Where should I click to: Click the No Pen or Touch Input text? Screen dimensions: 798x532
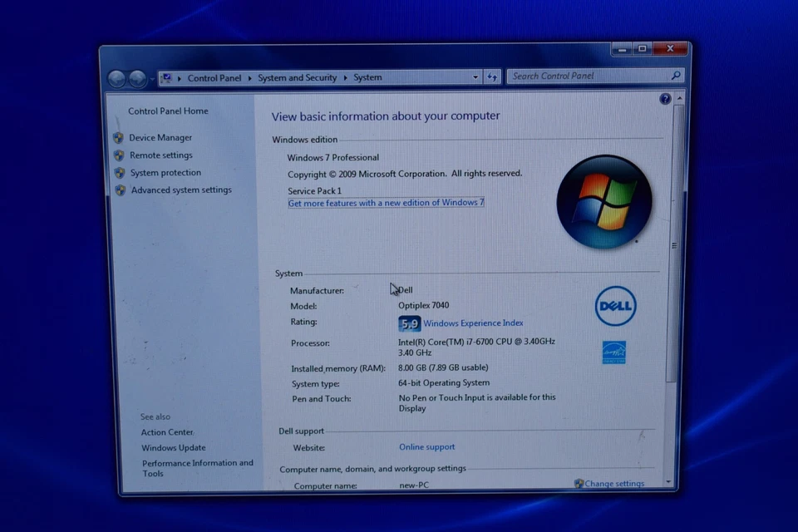477,402
